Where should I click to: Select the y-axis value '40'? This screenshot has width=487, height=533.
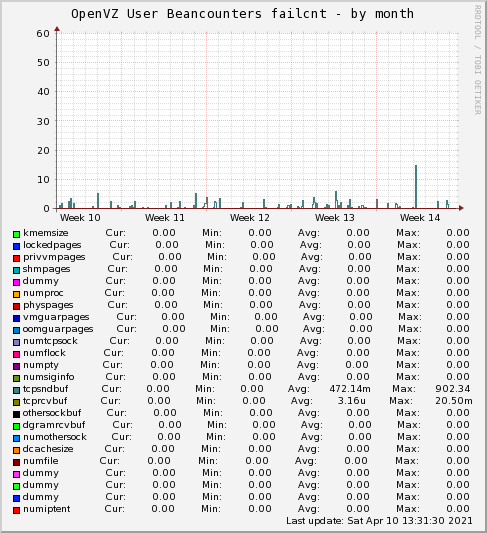click(x=43, y=92)
